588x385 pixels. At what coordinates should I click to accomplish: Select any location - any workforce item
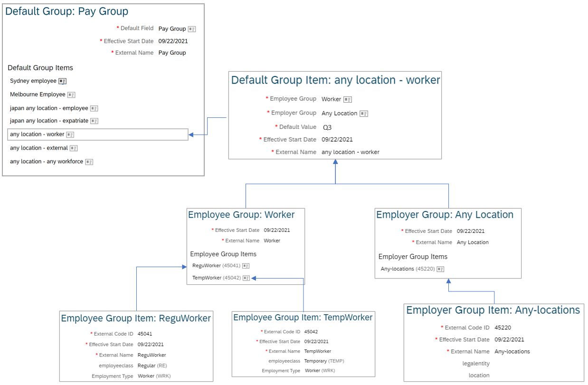point(47,162)
